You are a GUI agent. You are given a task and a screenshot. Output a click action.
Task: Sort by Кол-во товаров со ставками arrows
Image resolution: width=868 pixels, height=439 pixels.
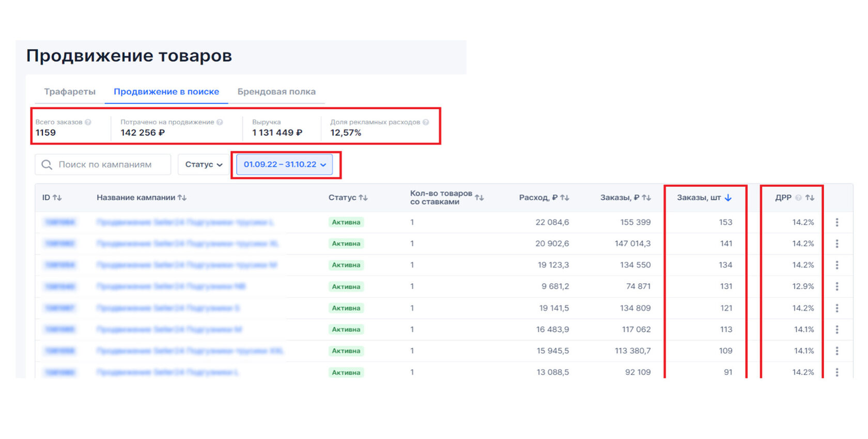point(479,198)
